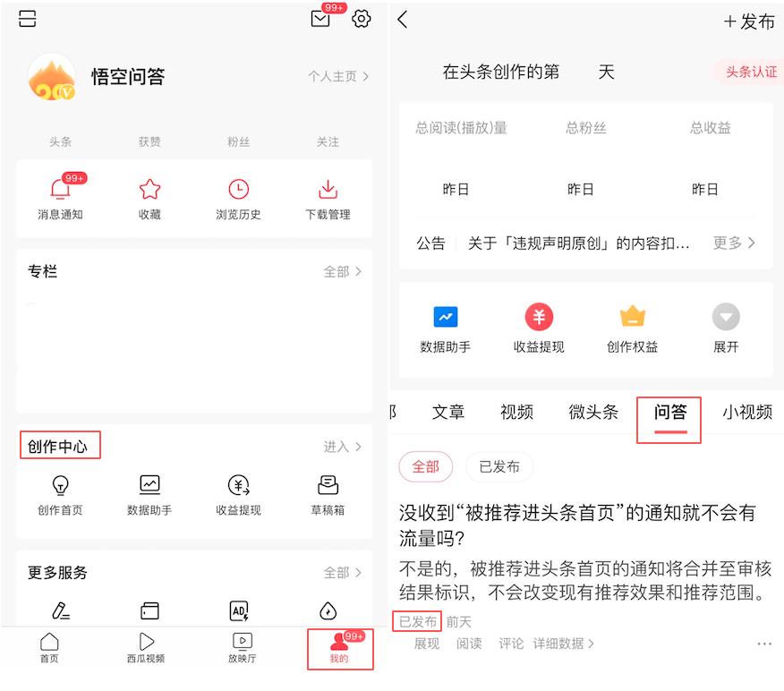Select the 全部 filter chip
This screenshot has height=691, width=784.
pyautogui.click(x=426, y=466)
